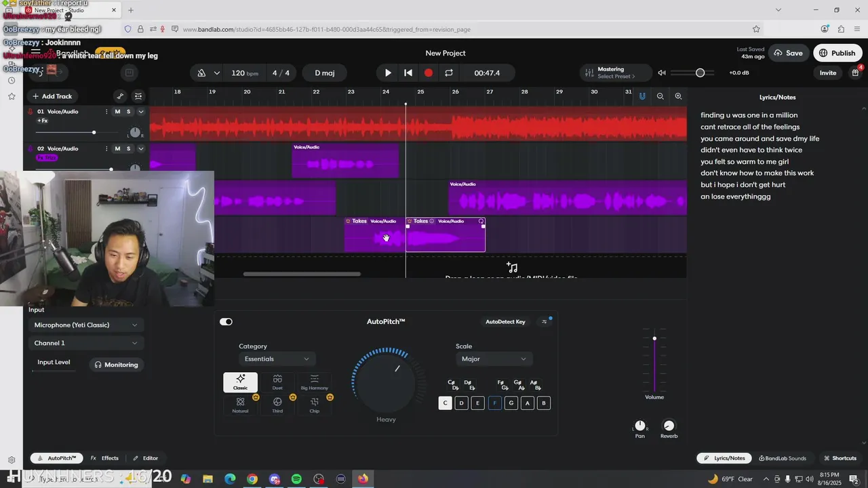Screen dimensions: 868x488
Task: Invite a collaborator
Action: pos(828,73)
